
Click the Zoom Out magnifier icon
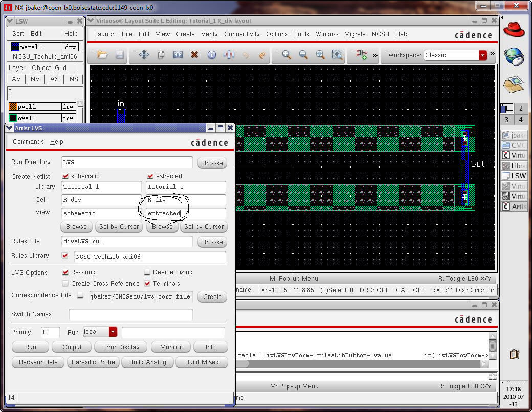(x=303, y=55)
